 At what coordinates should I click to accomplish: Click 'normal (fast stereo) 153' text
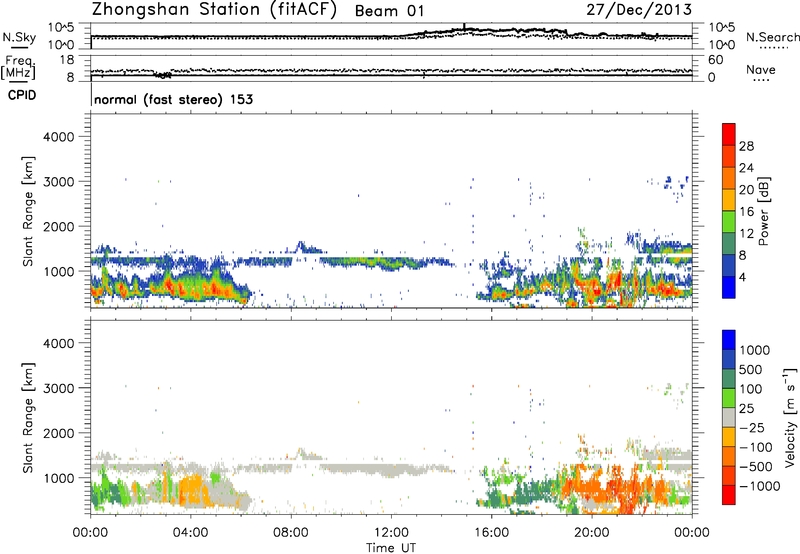click(173, 99)
